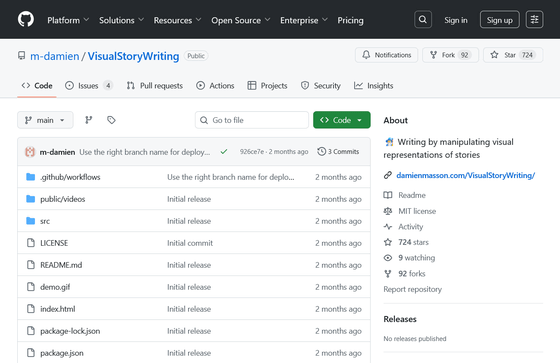The image size is (560, 363).
Task: Open the package-lock.json file name
Action: 70,331
